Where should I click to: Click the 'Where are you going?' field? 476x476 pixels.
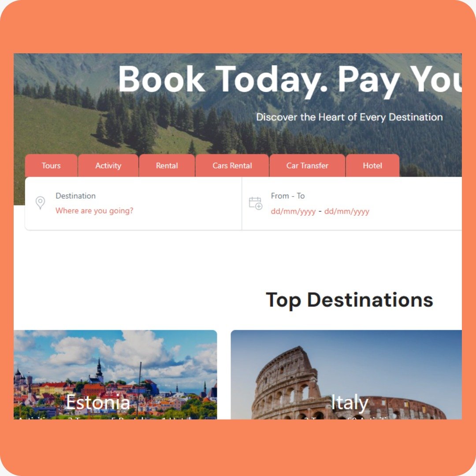click(94, 211)
